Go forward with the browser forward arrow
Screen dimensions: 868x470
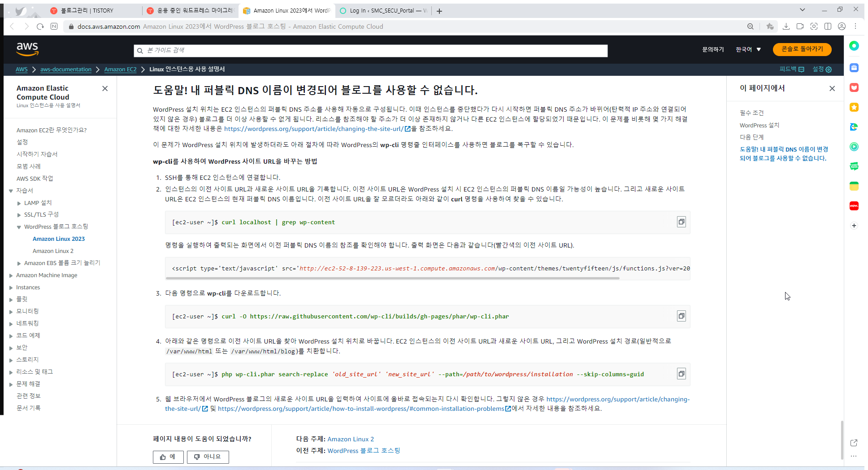[x=26, y=26]
